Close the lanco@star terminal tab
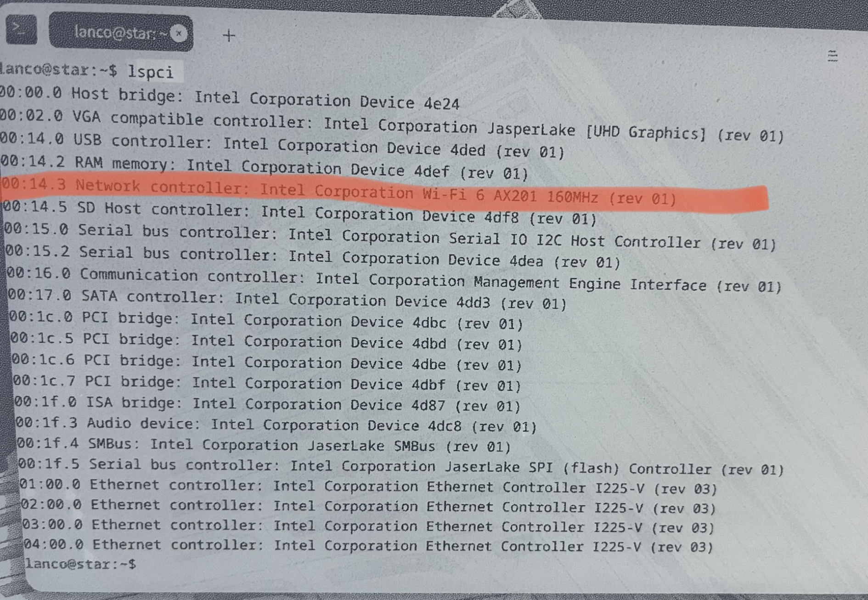Viewport: 868px width, 600px height. coord(178,34)
